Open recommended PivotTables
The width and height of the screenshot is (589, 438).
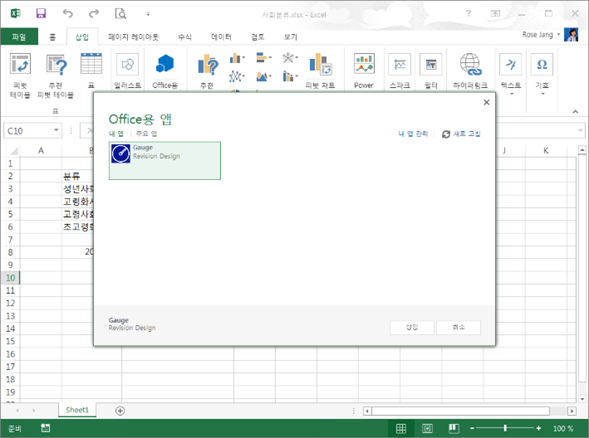point(56,75)
